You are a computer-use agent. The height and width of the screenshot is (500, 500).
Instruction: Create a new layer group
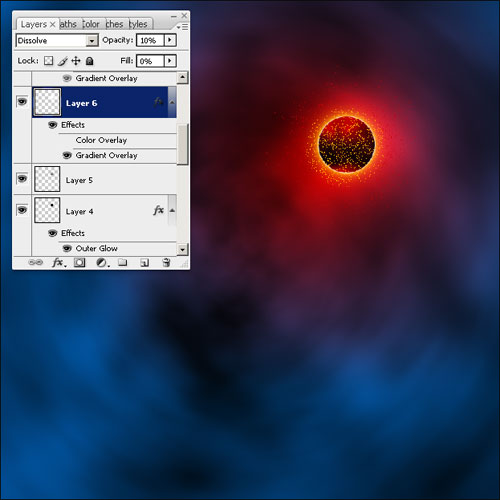(x=123, y=263)
